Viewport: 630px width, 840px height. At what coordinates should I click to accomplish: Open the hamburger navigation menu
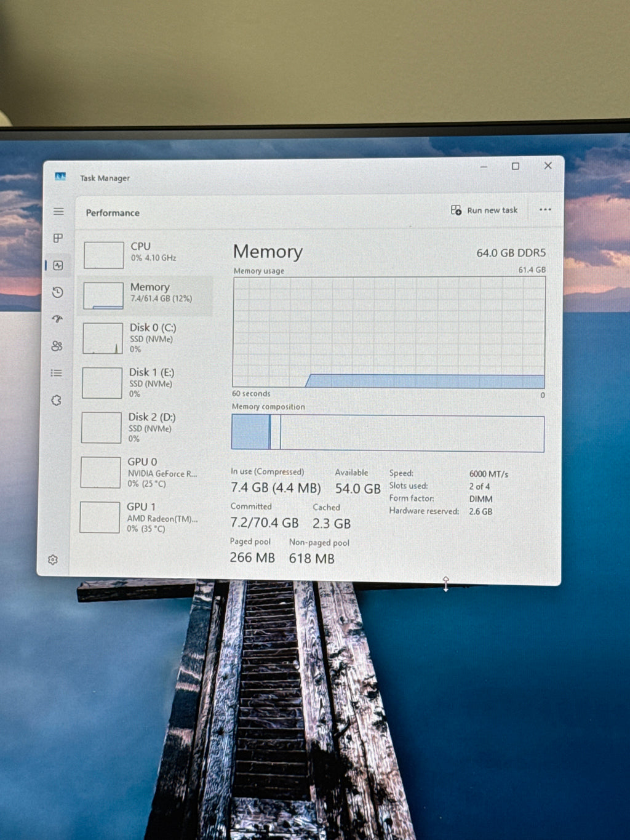coord(58,211)
